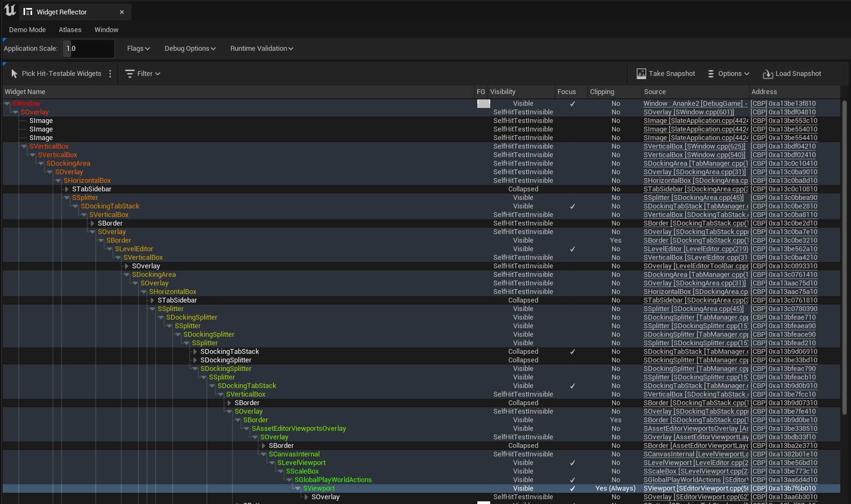Open the Flags dropdown

click(138, 49)
